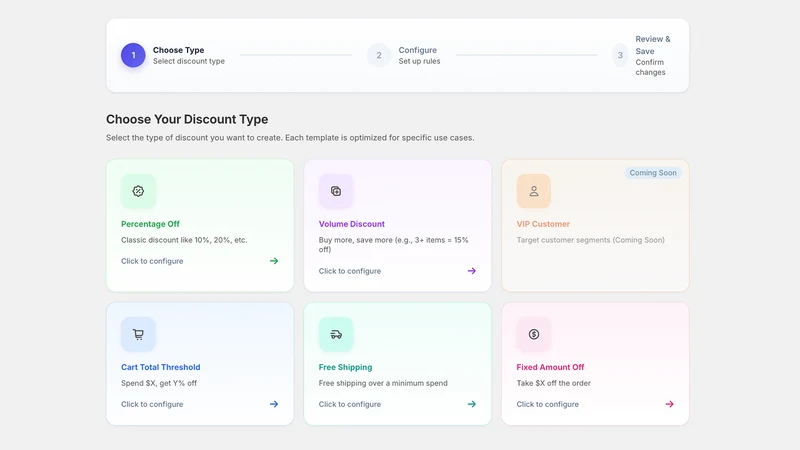
Task: Click the VIP Customer person icon
Action: [534, 191]
